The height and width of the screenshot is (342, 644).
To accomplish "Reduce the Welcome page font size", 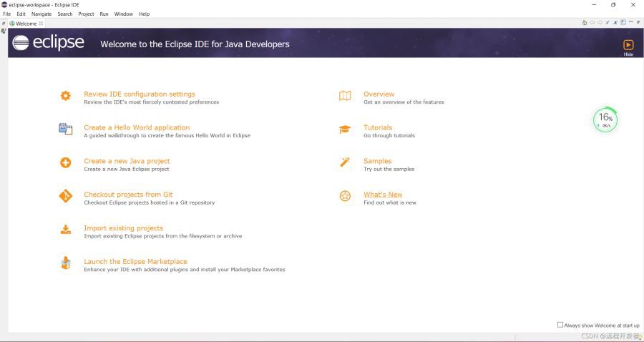I will [x=608, y=23].
